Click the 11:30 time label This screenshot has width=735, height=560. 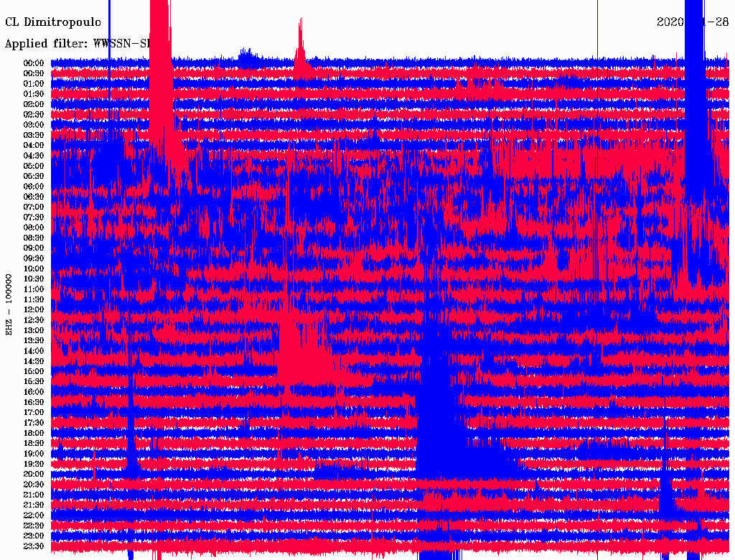pos(34,299)
